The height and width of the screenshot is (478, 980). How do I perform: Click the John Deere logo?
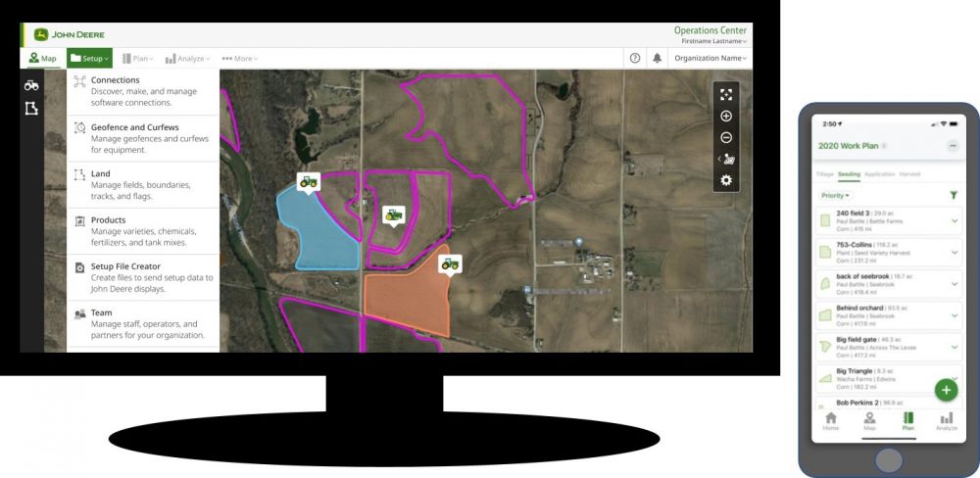click(70, 34)
